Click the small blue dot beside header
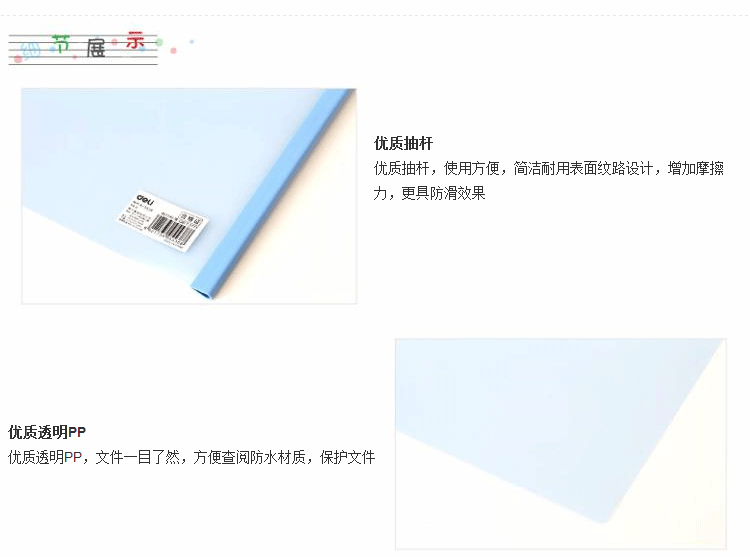 pos(192,42)
